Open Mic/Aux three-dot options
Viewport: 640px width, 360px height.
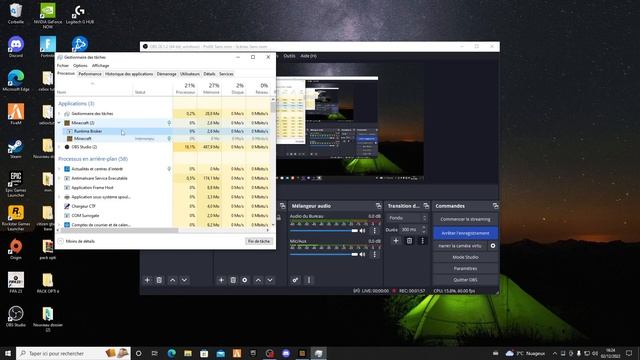374,254
